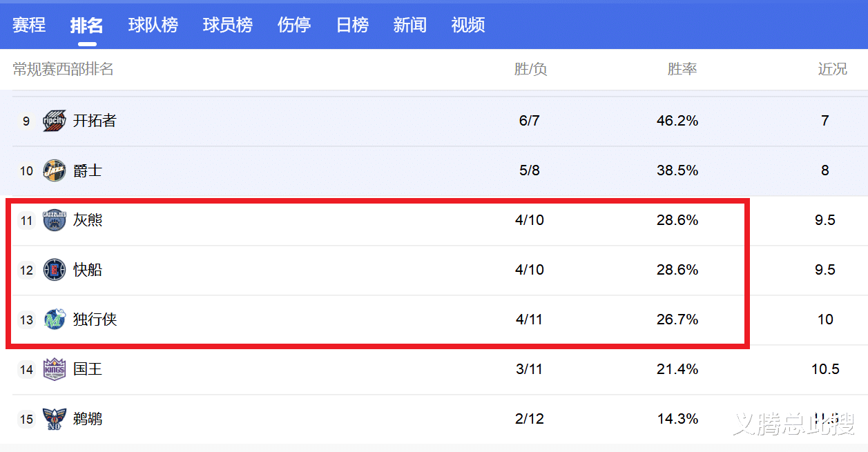Click the Grizzlies team logo

coord(54,219)
